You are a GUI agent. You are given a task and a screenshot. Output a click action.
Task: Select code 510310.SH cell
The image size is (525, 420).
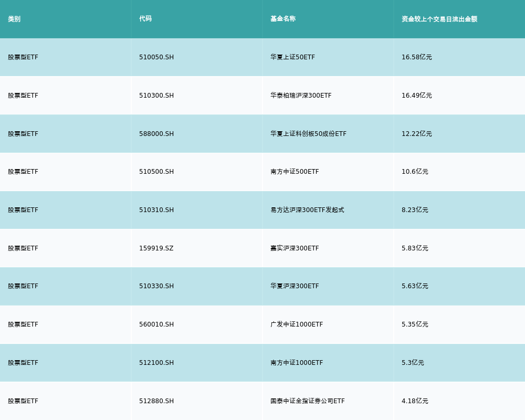point(156,210)
